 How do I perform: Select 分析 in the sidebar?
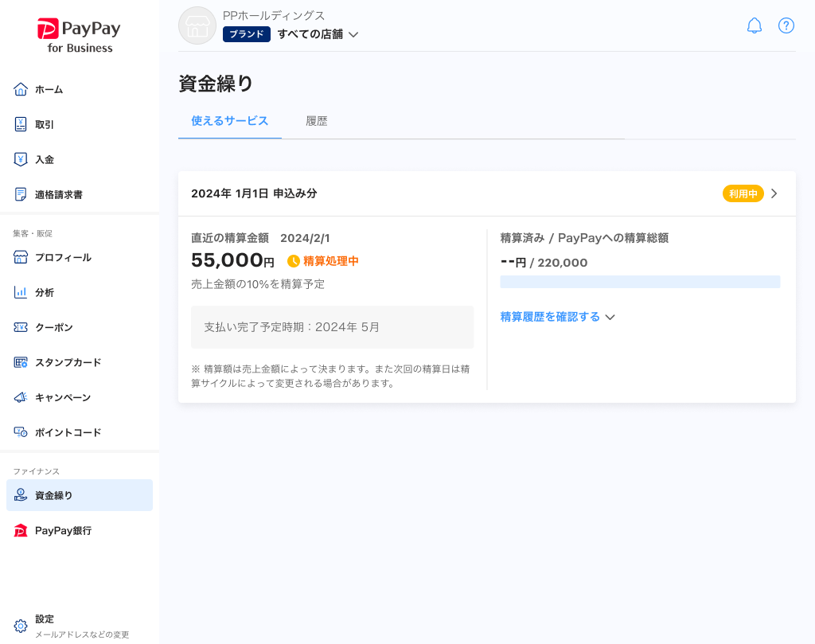[80, 292]
